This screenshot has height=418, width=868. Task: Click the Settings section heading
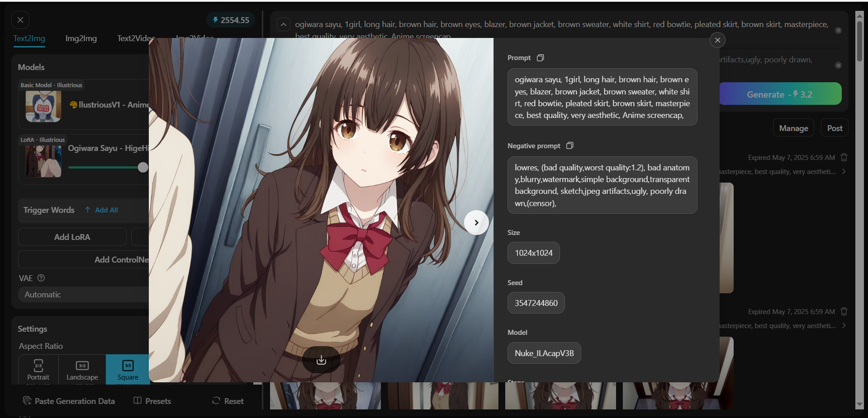click(33, 329)
